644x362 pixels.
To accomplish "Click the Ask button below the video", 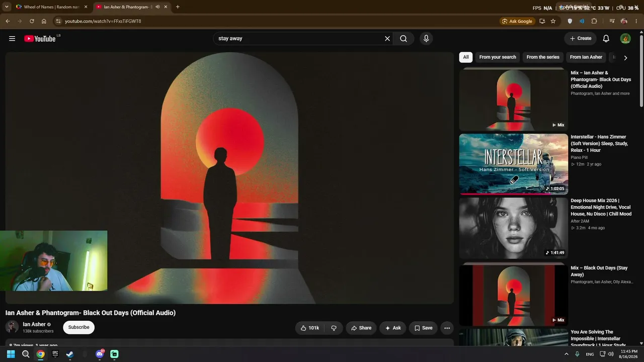I will [x=393, y=328].
